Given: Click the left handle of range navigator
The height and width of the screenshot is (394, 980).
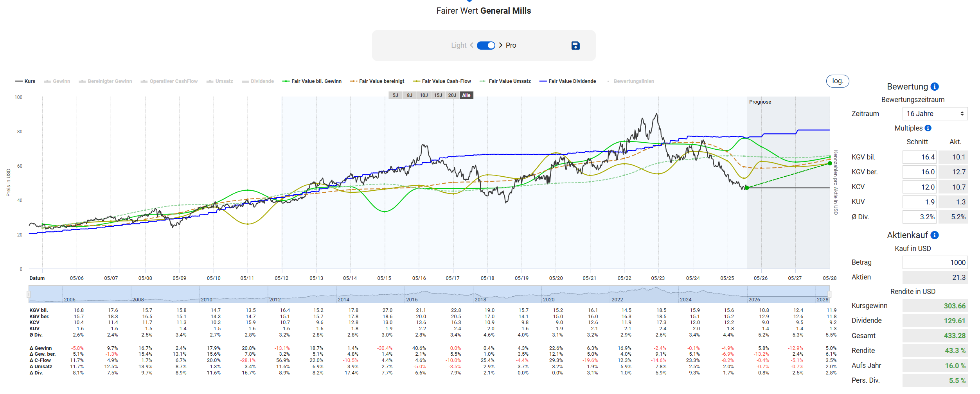Looking at the screenshot, I should (29, 294).
